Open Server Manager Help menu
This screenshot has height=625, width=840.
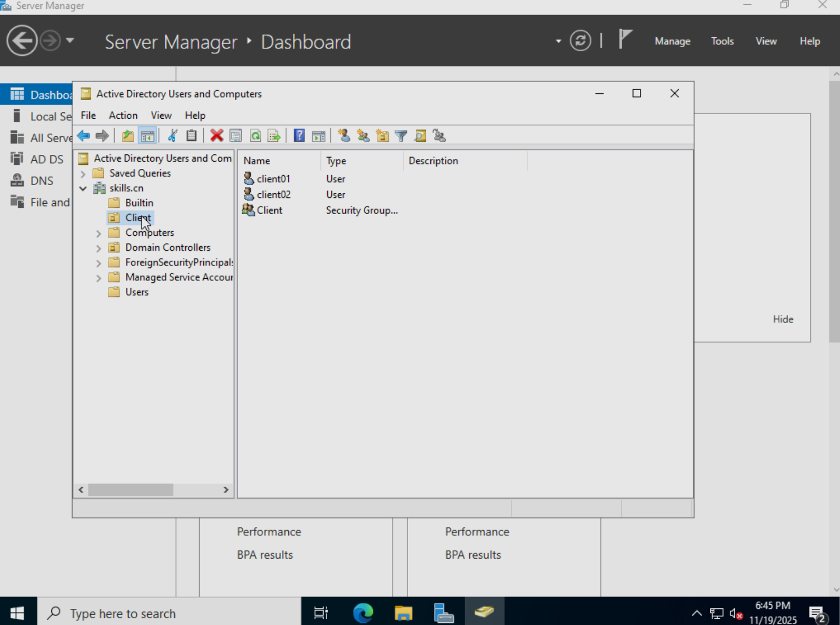point(810,41)
